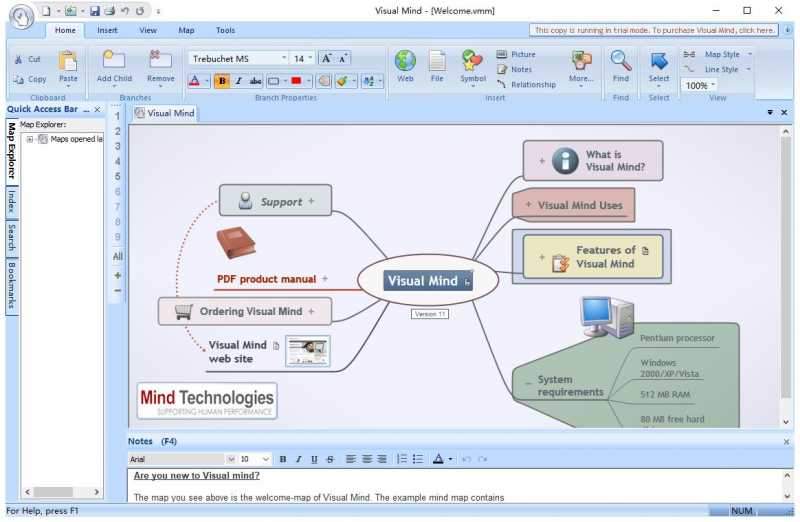Screen dimensions: 800x522
Task: Toggle Italic in Notes toolbar
Action: tap(298, 459)
